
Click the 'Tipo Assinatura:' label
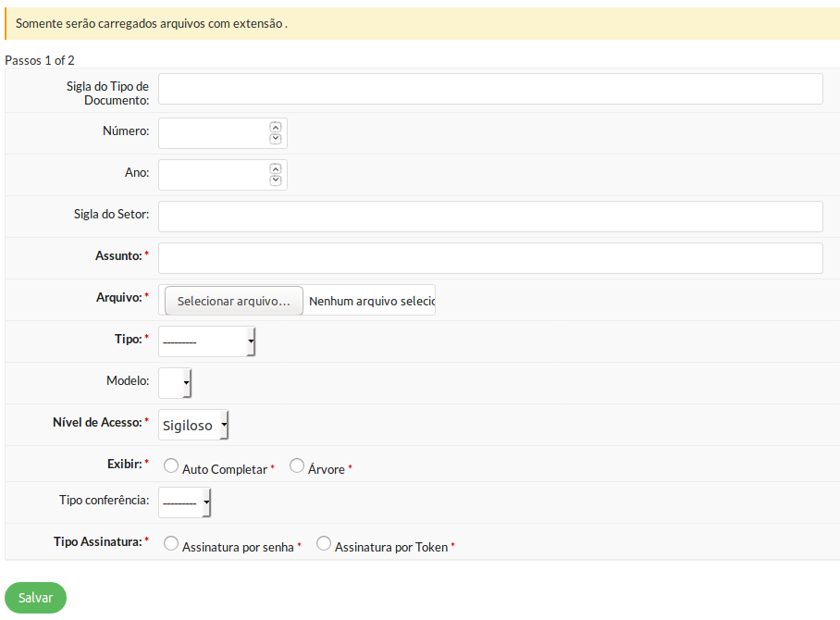point(97,541)
